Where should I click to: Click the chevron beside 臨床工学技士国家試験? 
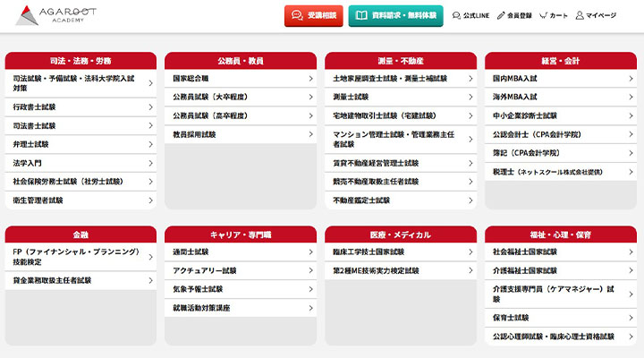(470, 252)
